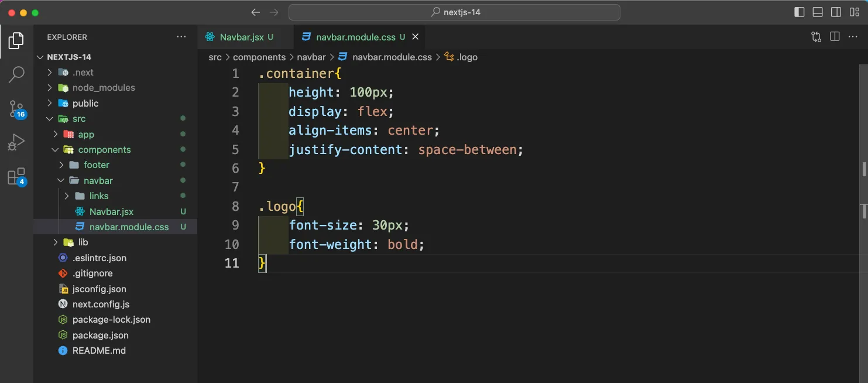Select navbar.module.css in the file tree
The image size is (868, 383).
coord(115,227)
